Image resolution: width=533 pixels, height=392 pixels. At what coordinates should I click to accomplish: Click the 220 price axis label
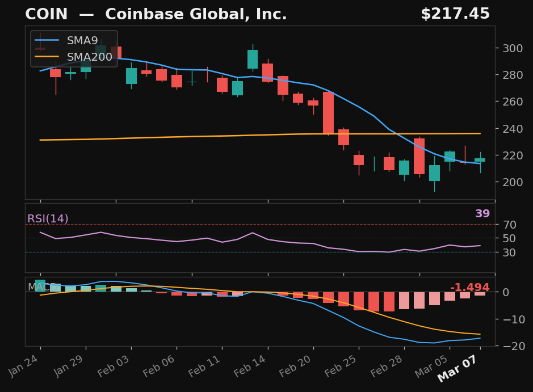coord(513,155)
